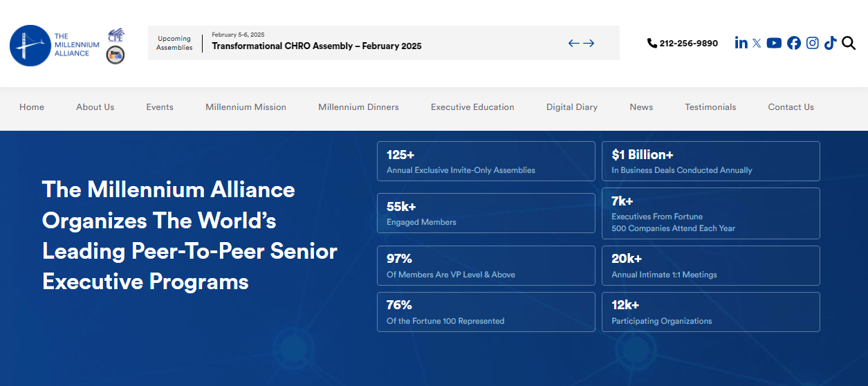
Task: Click the 125+ Annual Exclusive Invite-Only Assemblies card
Action: coord(486,161)
